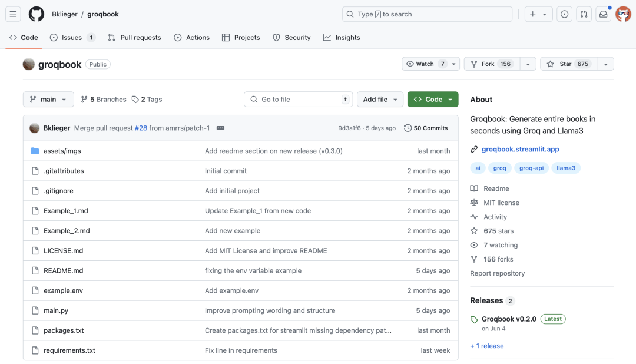636x364 pixels.
Task: Switch to the Code tab
Action: point(24,37)
